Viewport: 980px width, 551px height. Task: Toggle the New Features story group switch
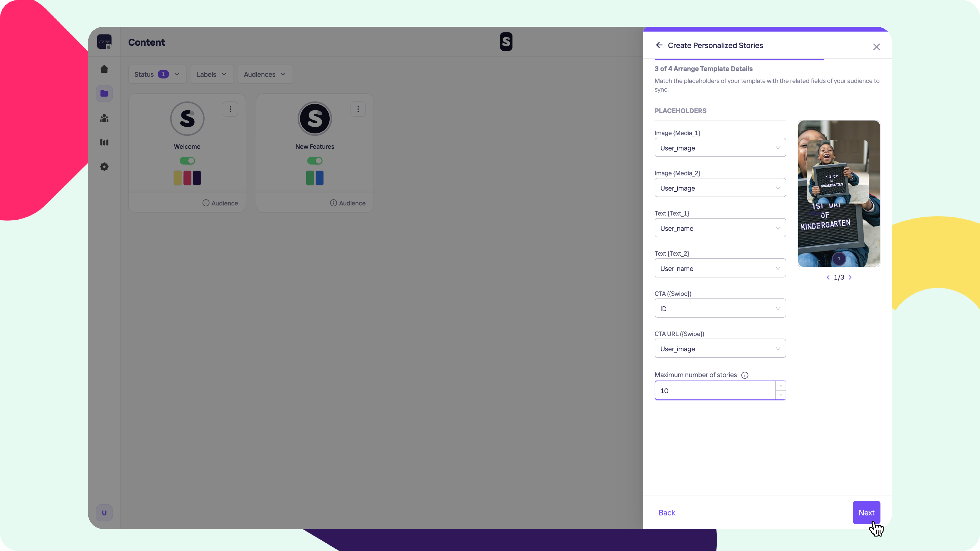315,161
